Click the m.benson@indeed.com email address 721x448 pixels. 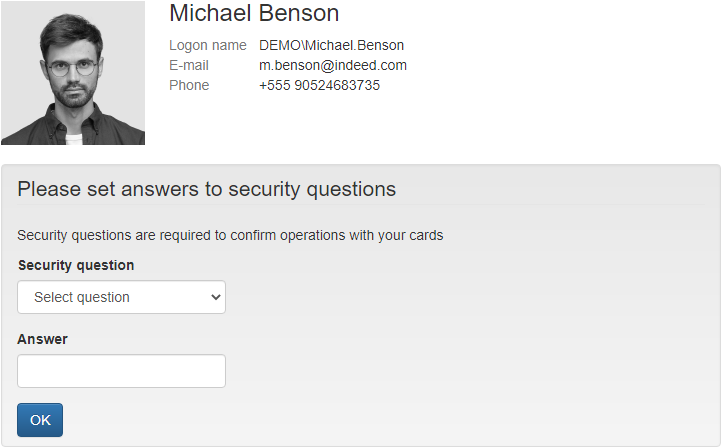pos(332,65)
